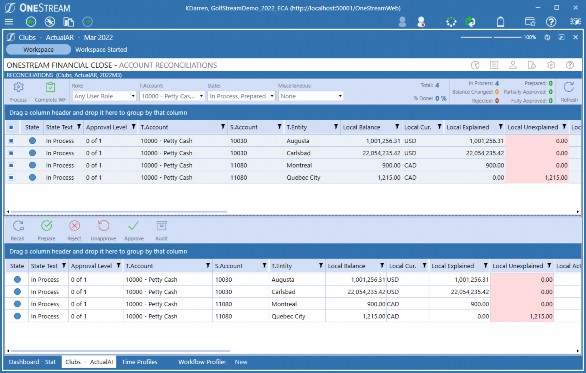Open the help icon in Account Reconciliations header
Viewport: 586px width, 373px height.
pos(570,65)
